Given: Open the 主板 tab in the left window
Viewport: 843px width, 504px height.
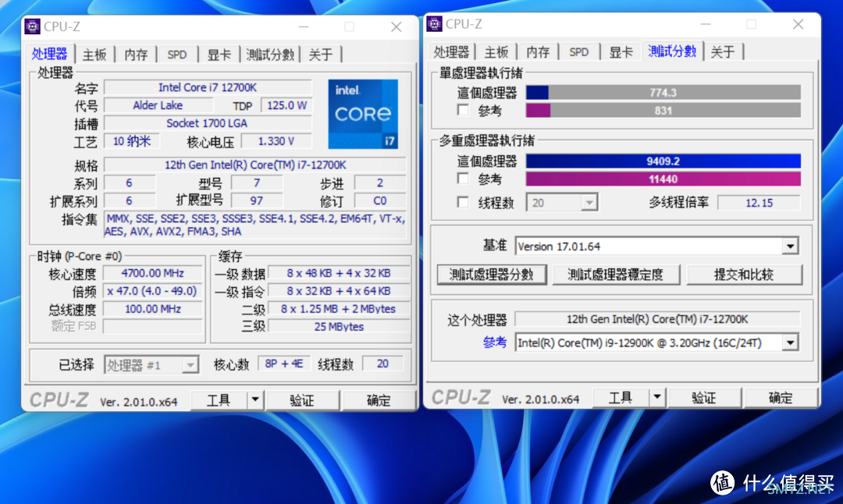Looking at the screenshot, I should (94, 55).
